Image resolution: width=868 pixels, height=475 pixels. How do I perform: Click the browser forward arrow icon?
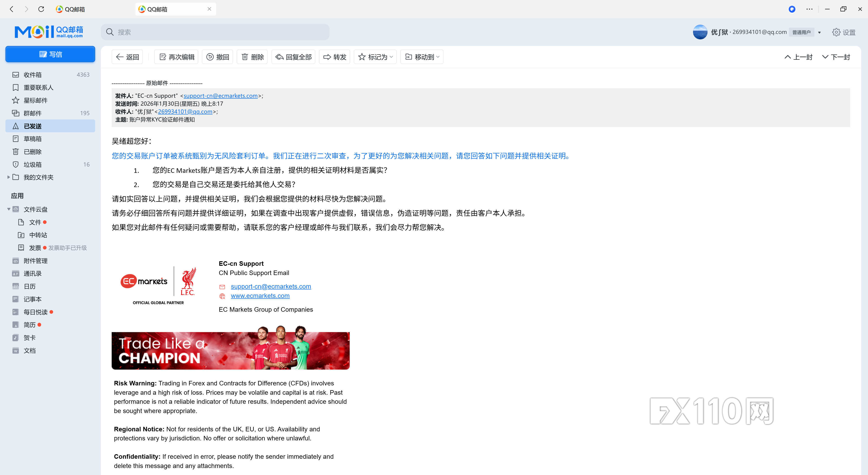[x=26, y=9]
